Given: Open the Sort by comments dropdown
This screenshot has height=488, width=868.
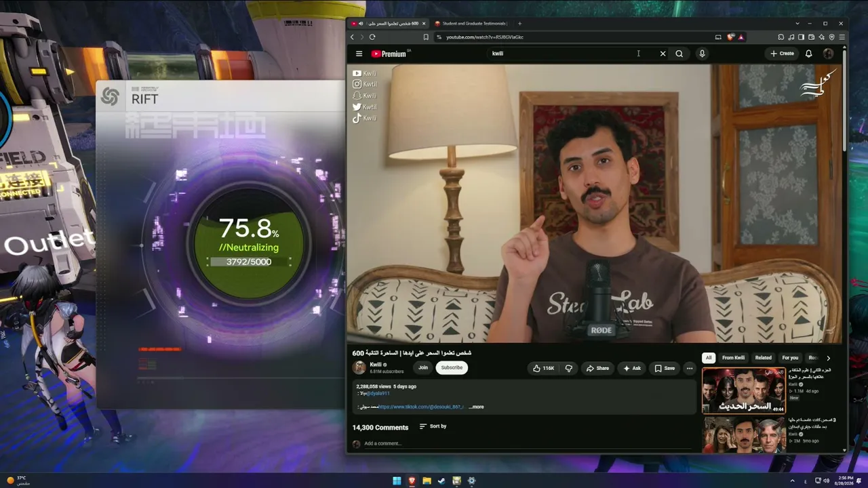Looking at the screenshot, I should point(433,426).
